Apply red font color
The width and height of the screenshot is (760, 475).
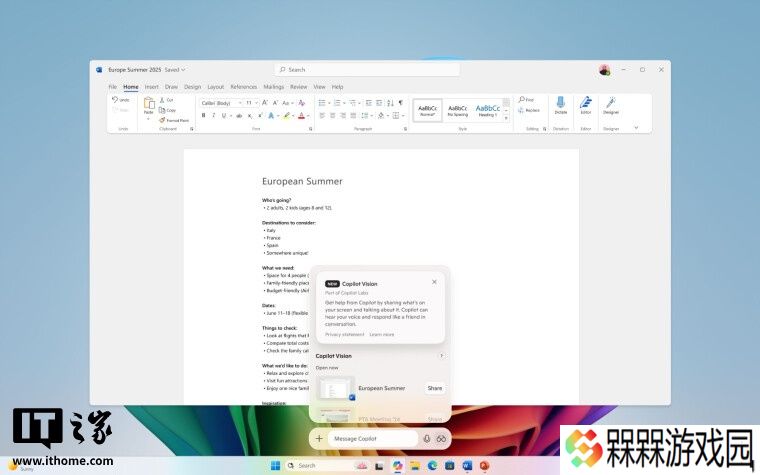pyautogui.click(x=301, y=115)
